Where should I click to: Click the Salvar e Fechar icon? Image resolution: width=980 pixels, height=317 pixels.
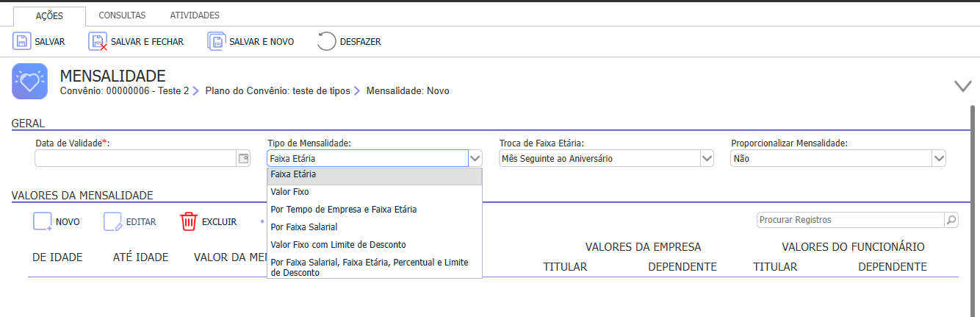tap(98, 41)
